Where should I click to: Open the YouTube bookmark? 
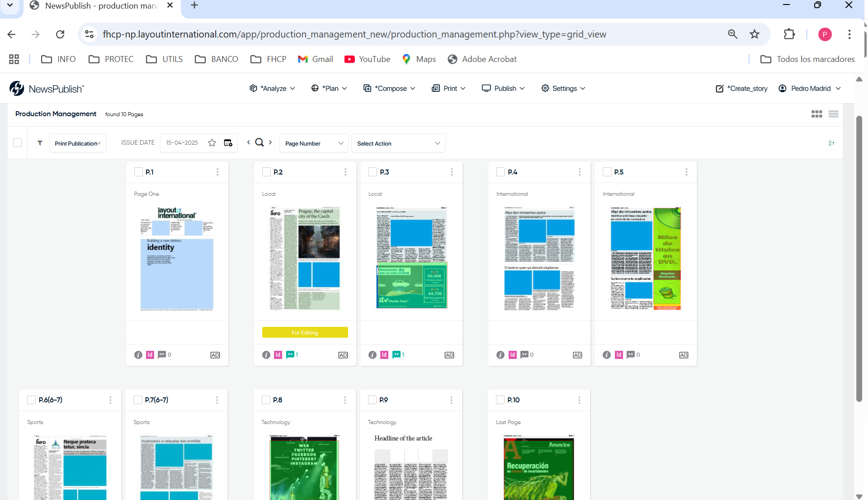pos(367,59)
